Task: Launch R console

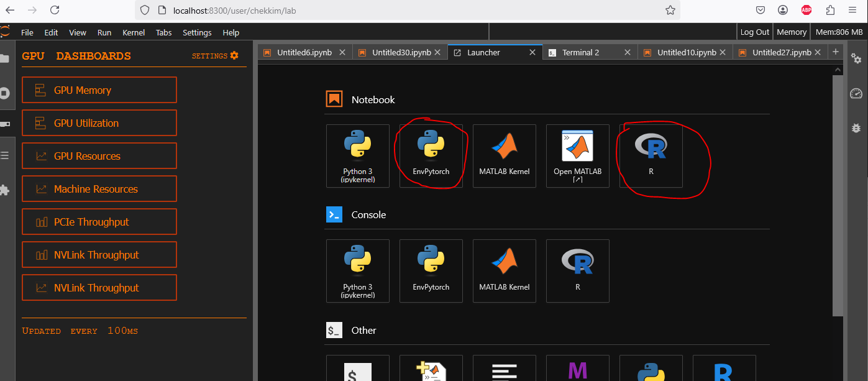Action: coord(577,271)
